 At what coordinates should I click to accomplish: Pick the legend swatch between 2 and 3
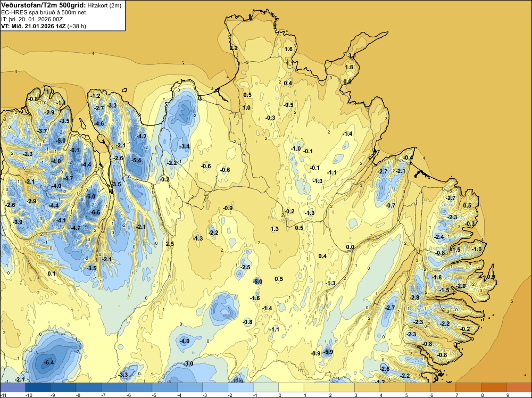click(342, 387)
